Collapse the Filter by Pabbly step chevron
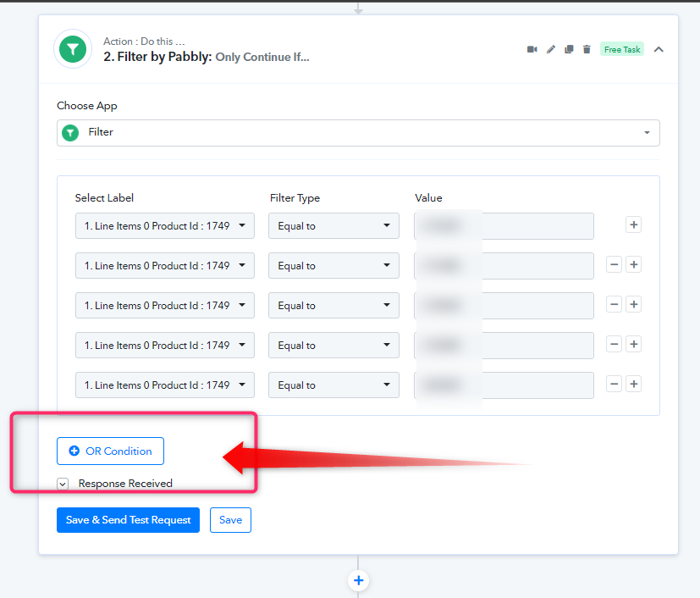Image resolution: width=700 pixels, height=598 pixels. point(659,49)
